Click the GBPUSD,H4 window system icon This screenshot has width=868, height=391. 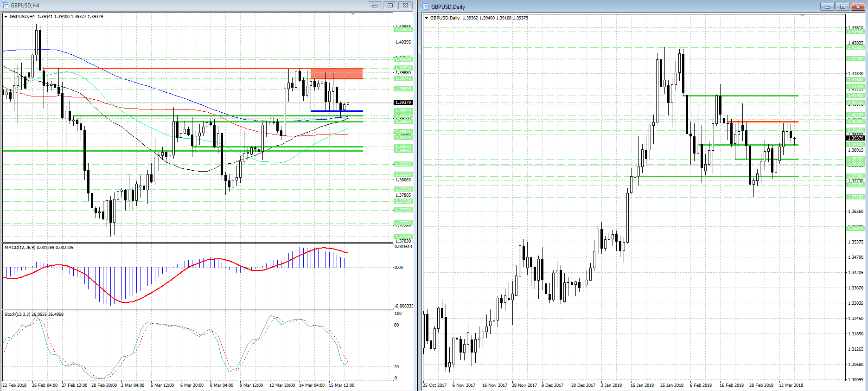click(x=6, y=6)
